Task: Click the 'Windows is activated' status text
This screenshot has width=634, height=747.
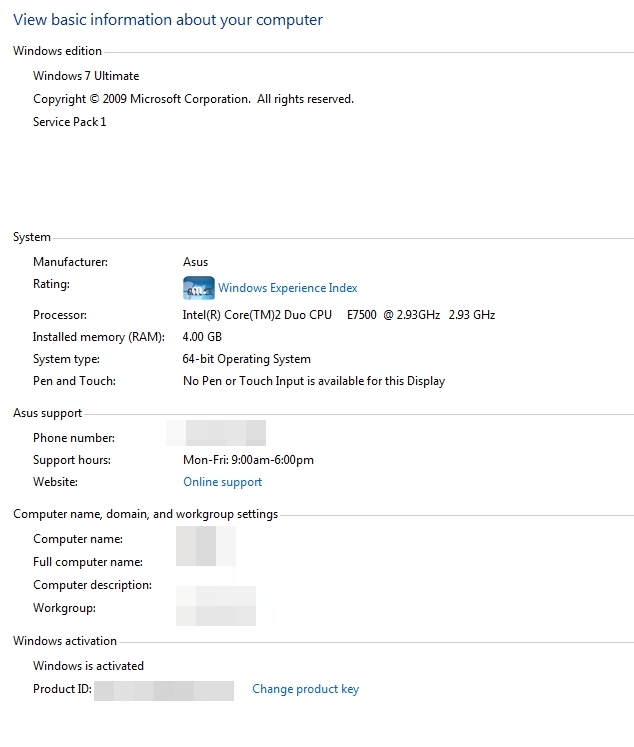Action: point(88,666)
